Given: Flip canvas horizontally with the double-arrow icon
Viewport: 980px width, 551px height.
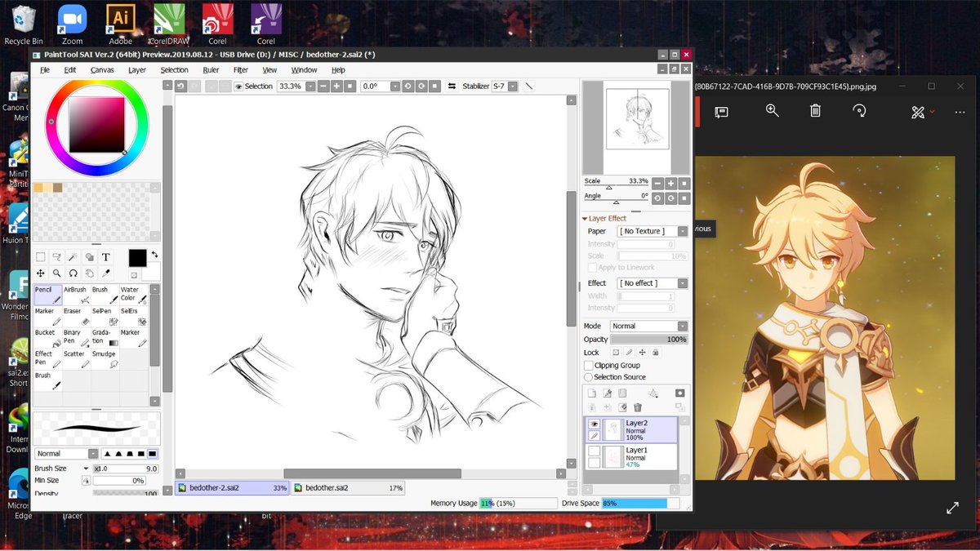Looking at the screenshot, I should click(452, 86).
